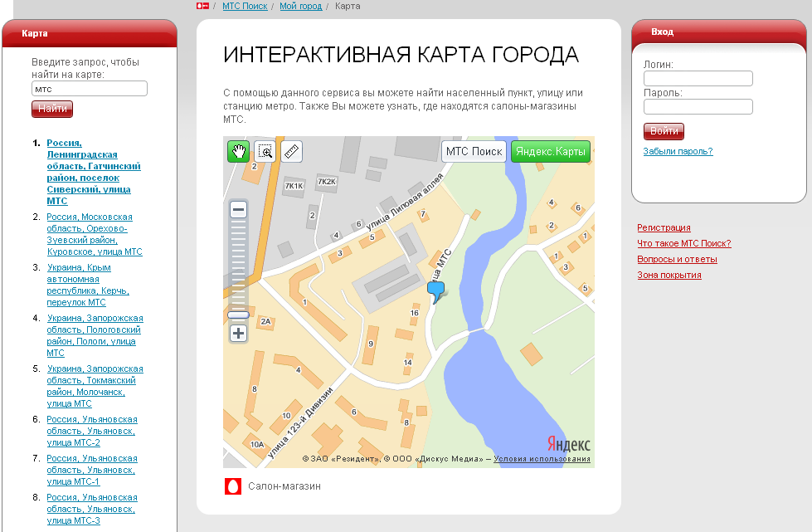The height and width of the screenshot is (532, 812).
Task: Click the Yandex logo on the map
Action: tap(569, 444)
